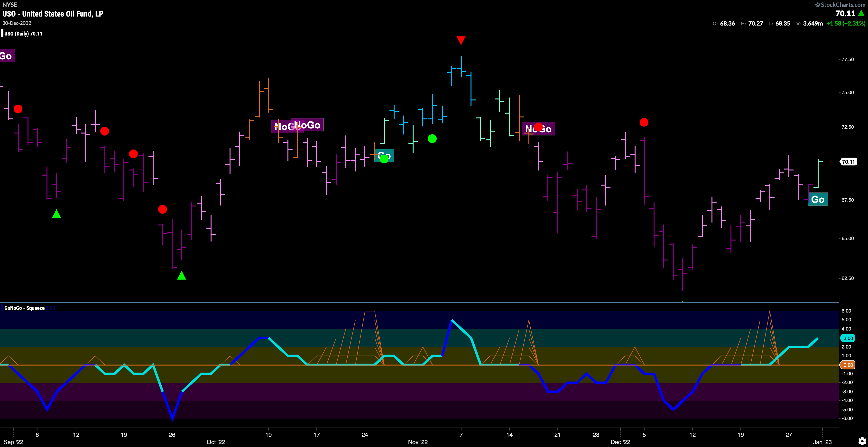The height and width of the screenshot is (447, 868).
Task: Click the 6.00 oscillator axis label
Action: point(846,311)
